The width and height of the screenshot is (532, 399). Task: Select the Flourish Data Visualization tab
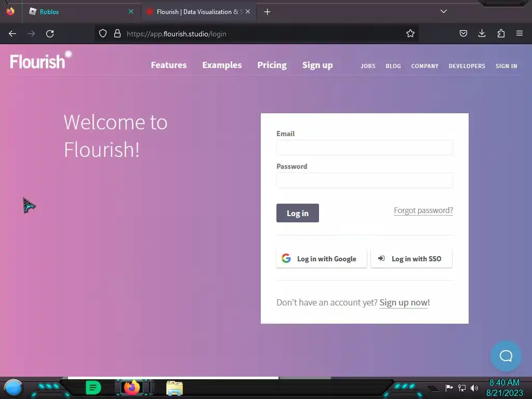pyautogui.click(x=198, y=11)
